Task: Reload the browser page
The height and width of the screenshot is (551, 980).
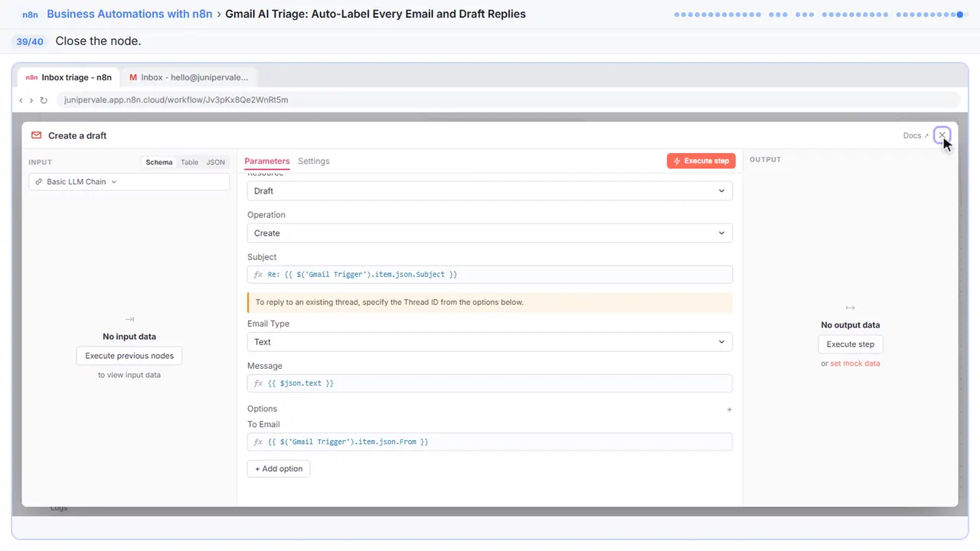Action: (x=44, y=100)
